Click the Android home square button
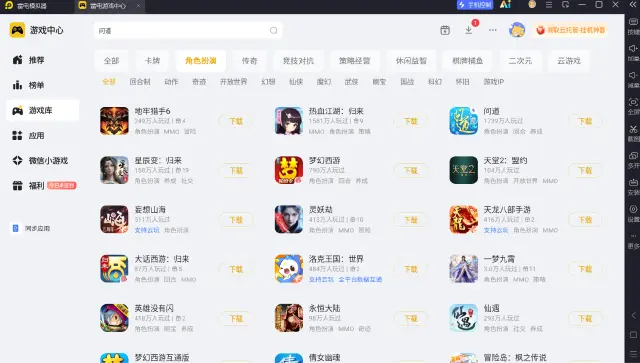This screenshot has height=363, width=640. coord(633,335)
